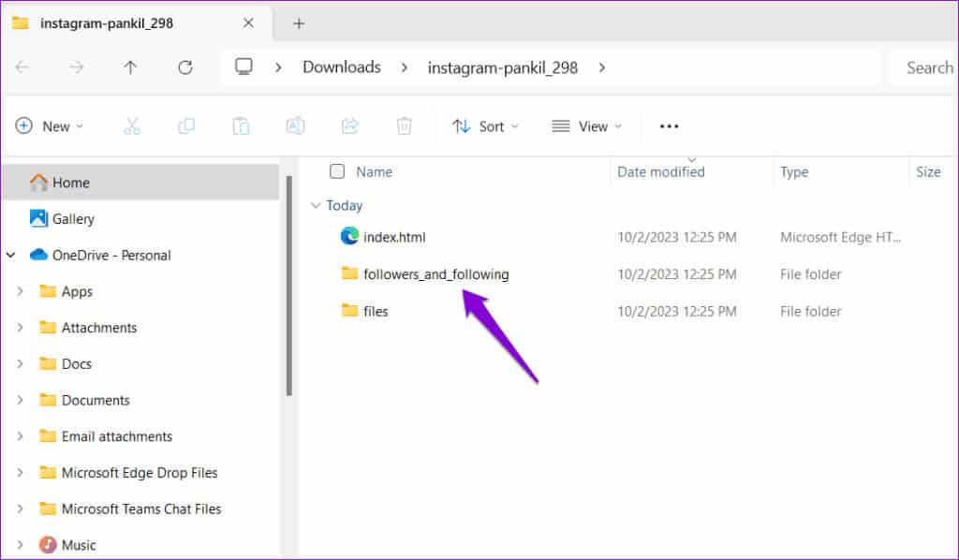The image size is (959, 560).
Task: Expand the Music folder node
Action: (x=21, y=545)
